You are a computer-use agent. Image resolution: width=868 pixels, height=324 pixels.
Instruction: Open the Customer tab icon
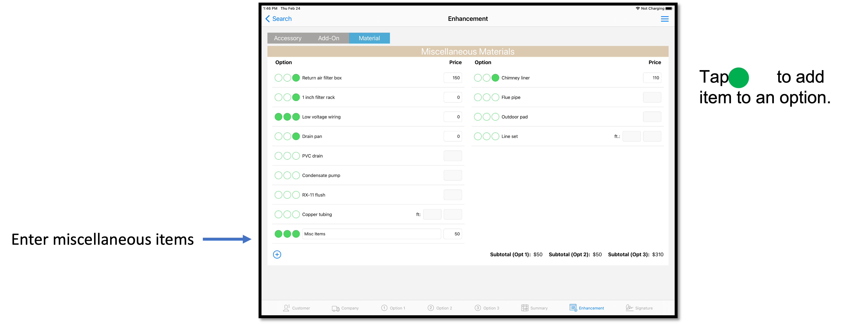tap(286, 308)
